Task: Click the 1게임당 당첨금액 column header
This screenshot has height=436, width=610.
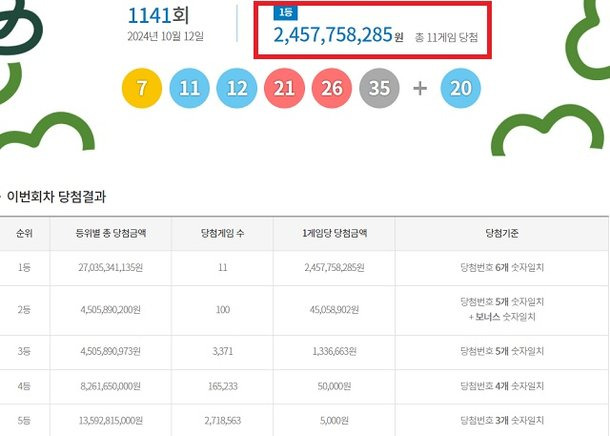Action: click(x=335, y=233)
